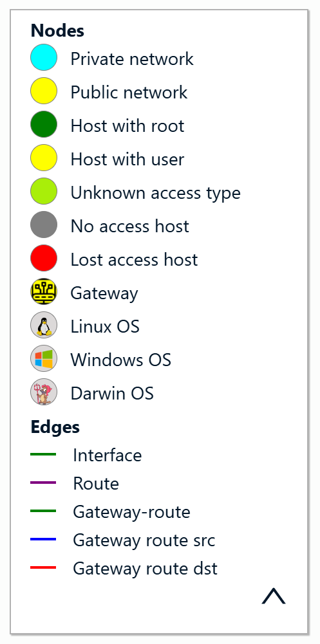Click the Darwin OS mascot icon

click(44, 392)
